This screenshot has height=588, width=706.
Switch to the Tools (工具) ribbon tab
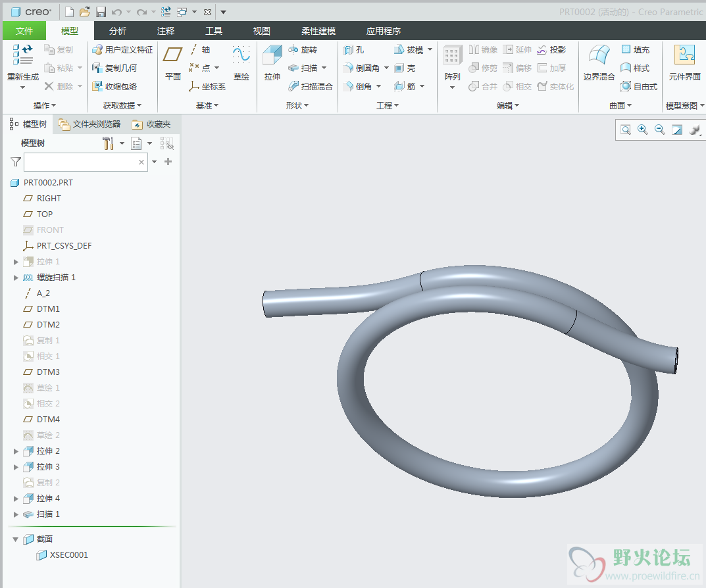point(214,31)
